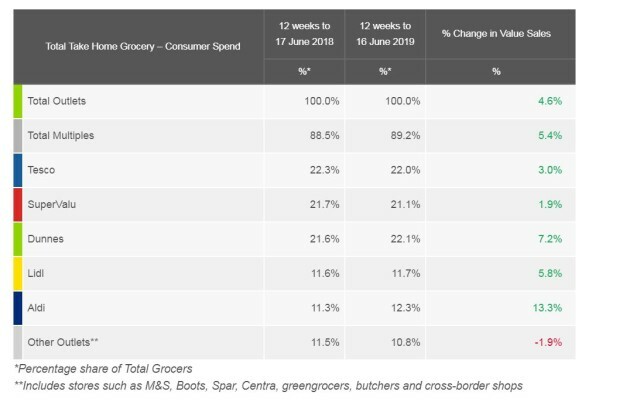Click the red color bar beside SuperValu

point(19,204)
